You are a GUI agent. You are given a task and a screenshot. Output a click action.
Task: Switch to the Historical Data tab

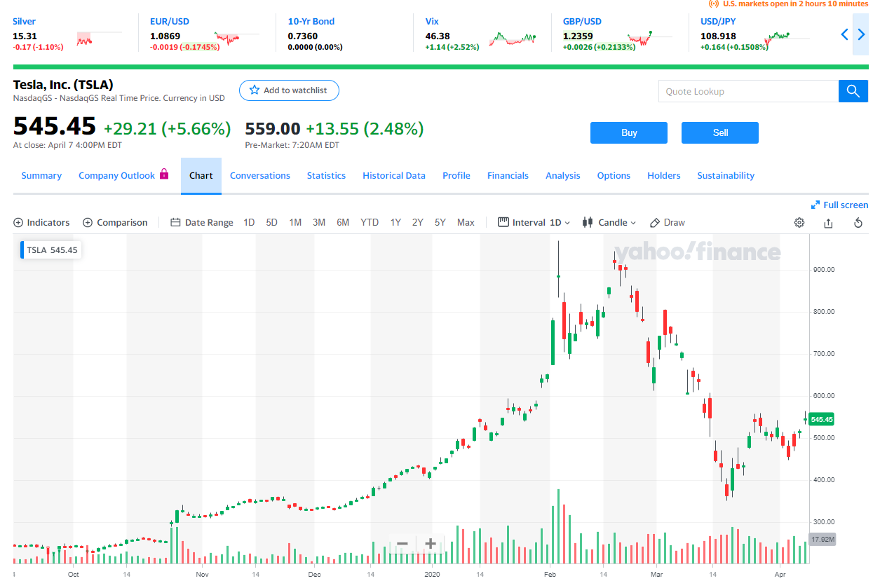[x=393, y=176]
